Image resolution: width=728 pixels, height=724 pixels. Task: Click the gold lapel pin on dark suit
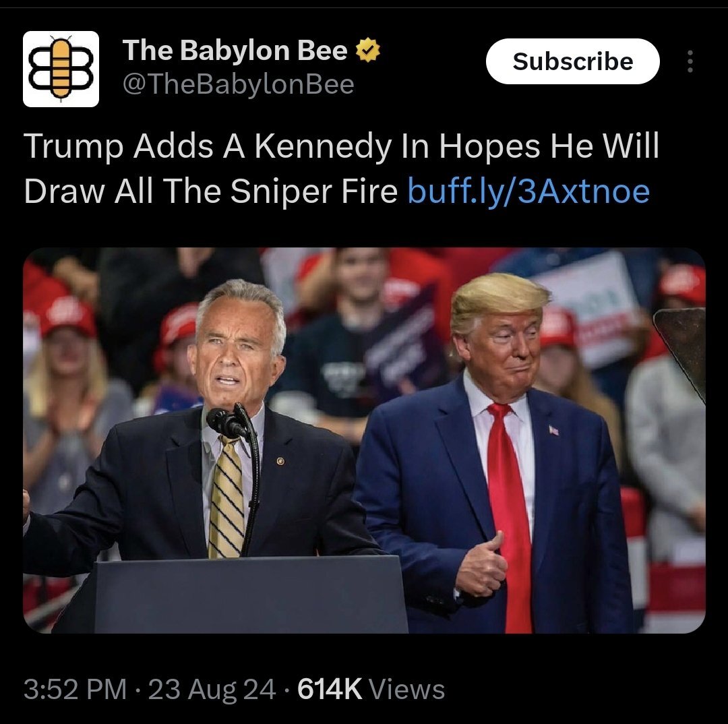point(280,461)
